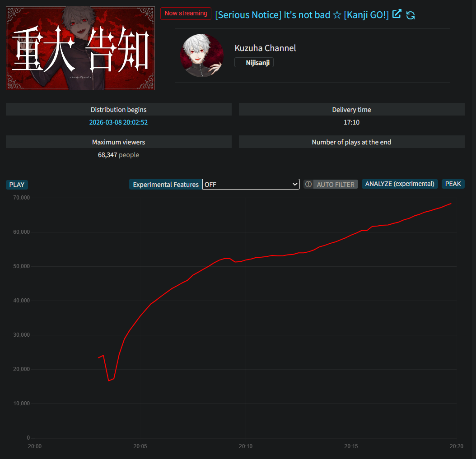Open the stream title link

click(302, 15)
